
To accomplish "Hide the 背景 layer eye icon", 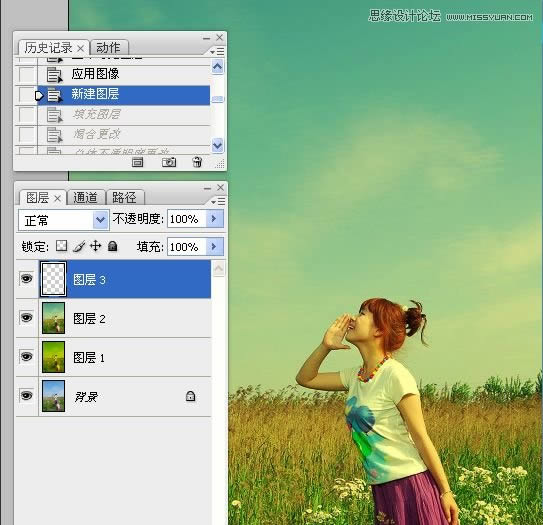I will pyautogui.click(x=27, y=395).
